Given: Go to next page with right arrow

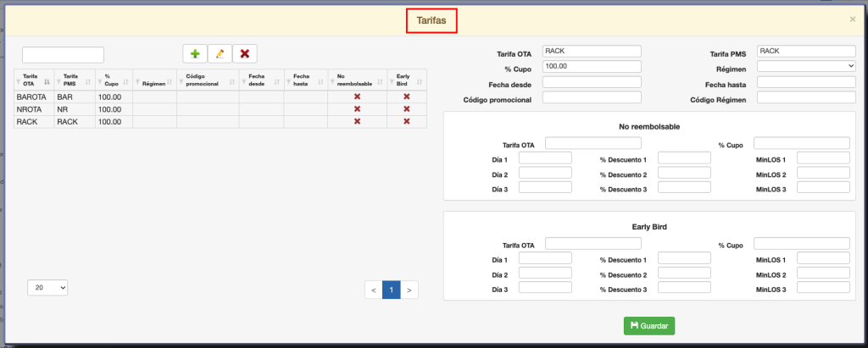Looking at the screenshot, I should [x=409, y=290].
